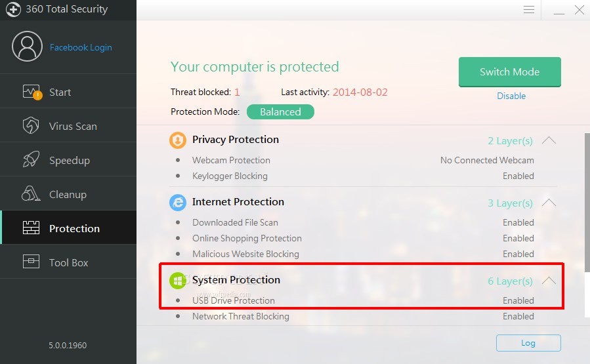Click the orange Privacy Protection icon
This screenshot has width=590, height=364.
pyautogui.click(x=178, y=140)
